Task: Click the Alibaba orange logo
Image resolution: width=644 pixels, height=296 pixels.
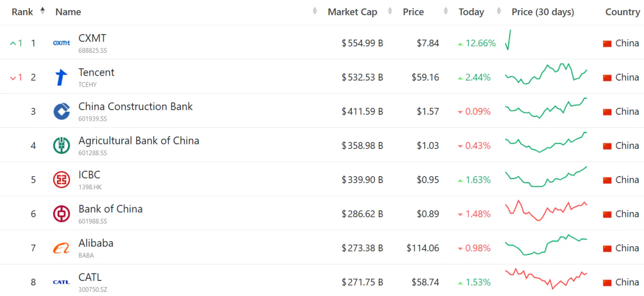Action: [x=61, y=248]
